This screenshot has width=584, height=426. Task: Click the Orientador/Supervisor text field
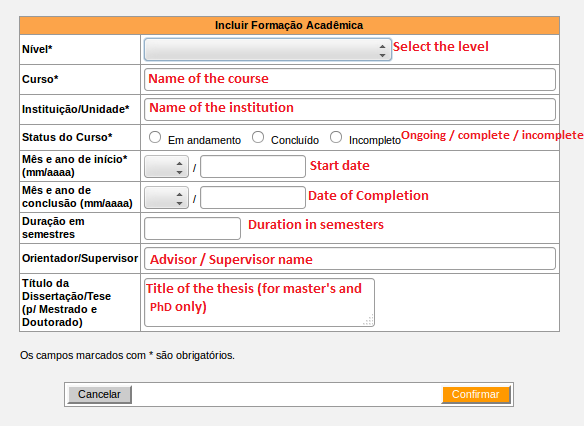click(x=350, y=258)
